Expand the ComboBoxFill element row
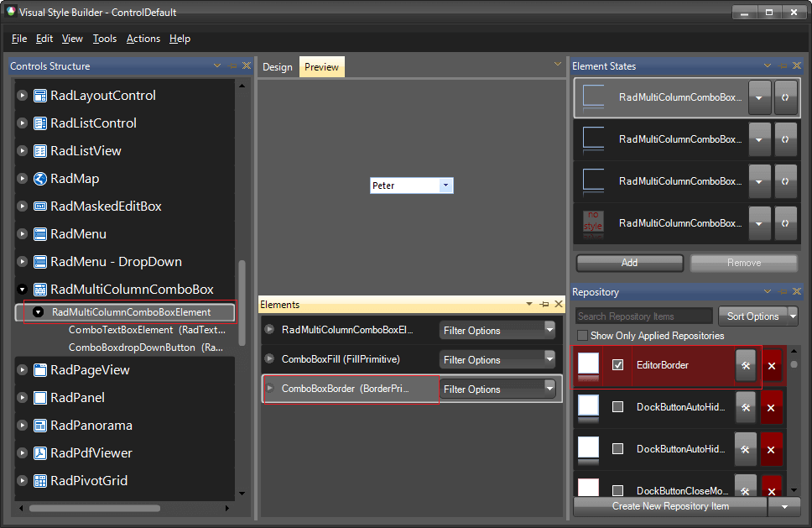The width and height of the screenshot is (812, 528). pyautogui.click(x=269, y=358)
